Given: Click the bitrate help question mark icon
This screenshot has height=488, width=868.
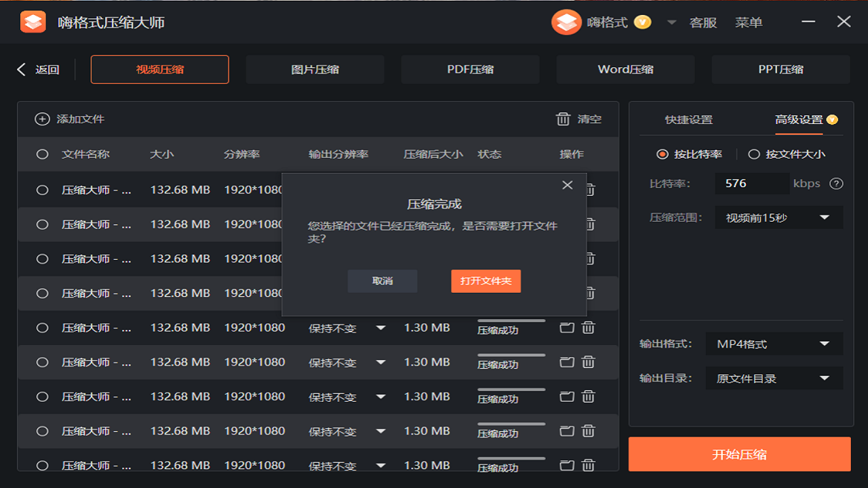Looking at the screenshot, I should pyautogui.click(x=837, y=184).
